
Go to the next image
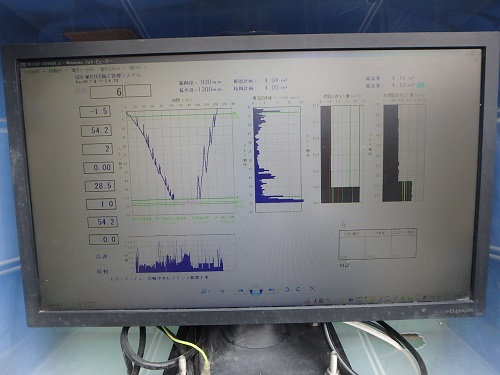pyautogui.click(x=272, y=290)
